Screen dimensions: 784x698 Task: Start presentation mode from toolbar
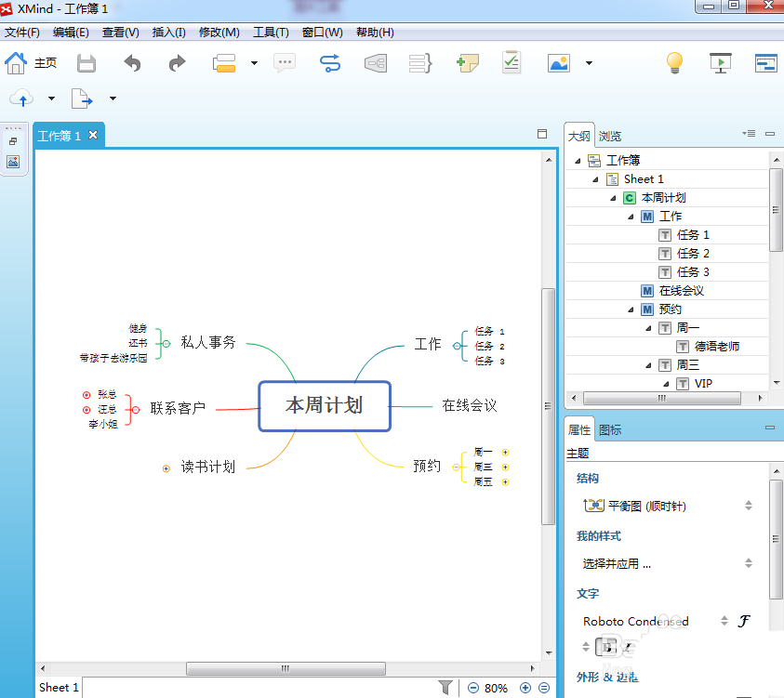(x=720, y=63)
